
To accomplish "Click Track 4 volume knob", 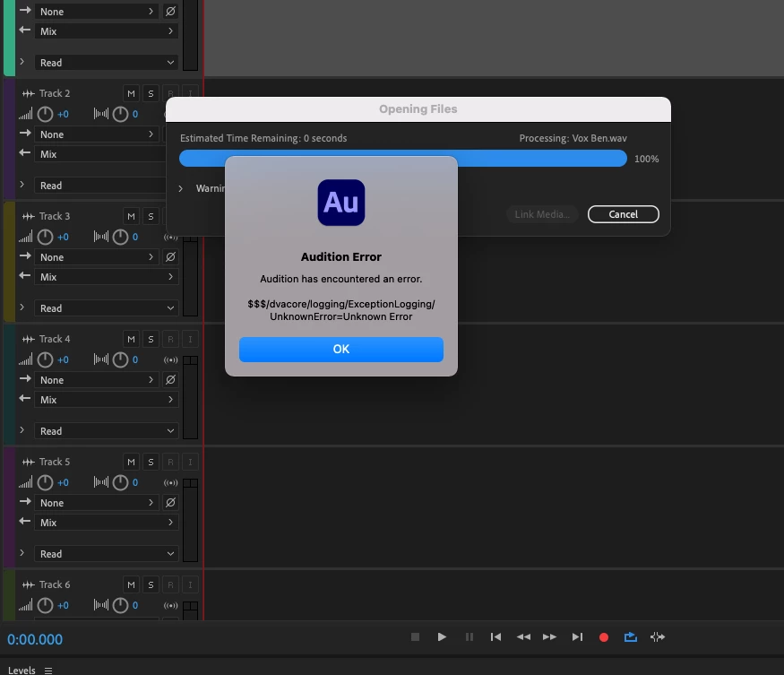I will (x=45, y=359).
